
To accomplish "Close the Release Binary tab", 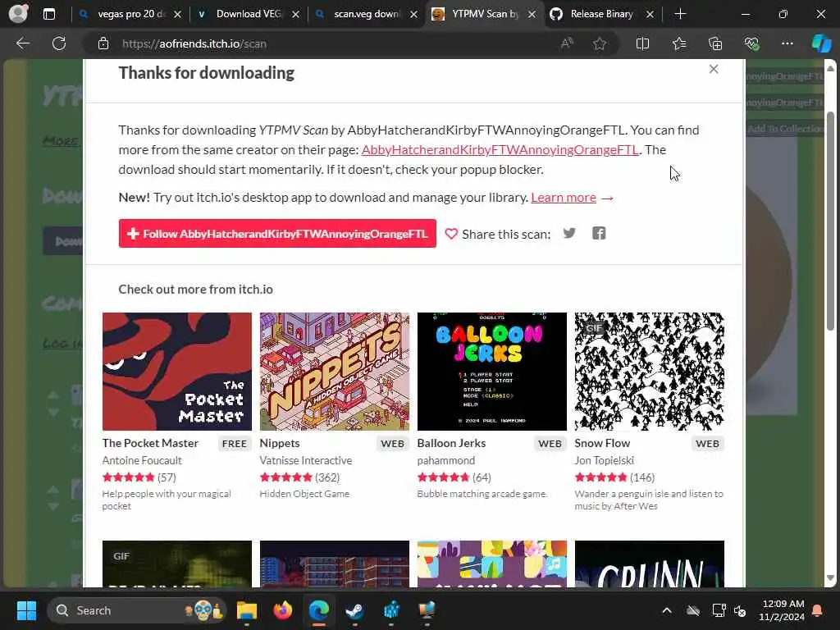I will [x=650, y=15].
